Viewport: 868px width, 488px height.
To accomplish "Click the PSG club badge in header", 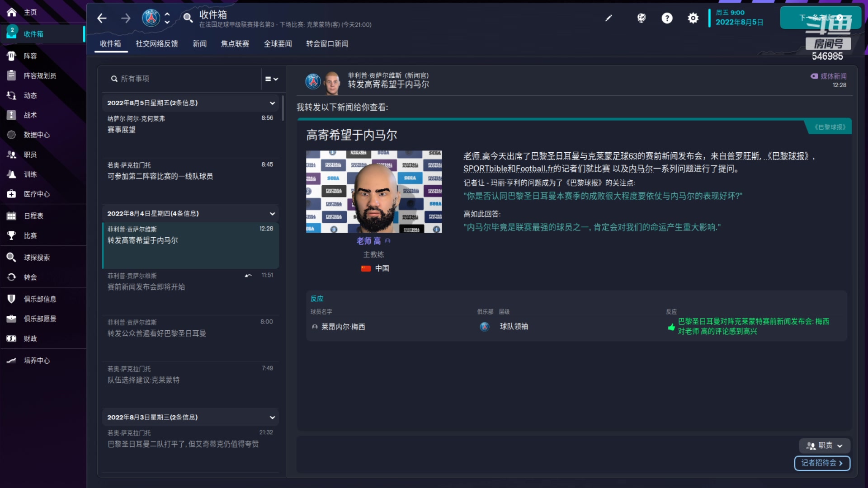I will pyautogui.click(x=151, y=18).
